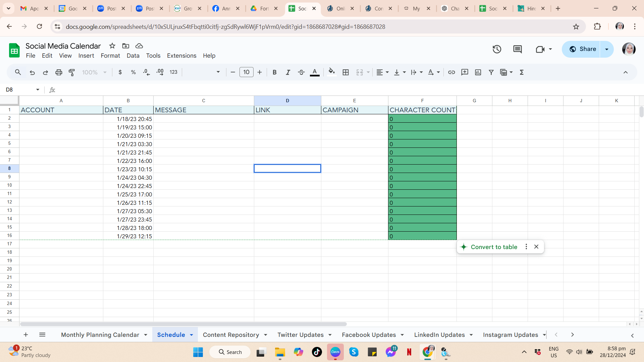The image size is (644, 362).
Task: Open the Share button dropdown arrow
Action: [607, 49]
